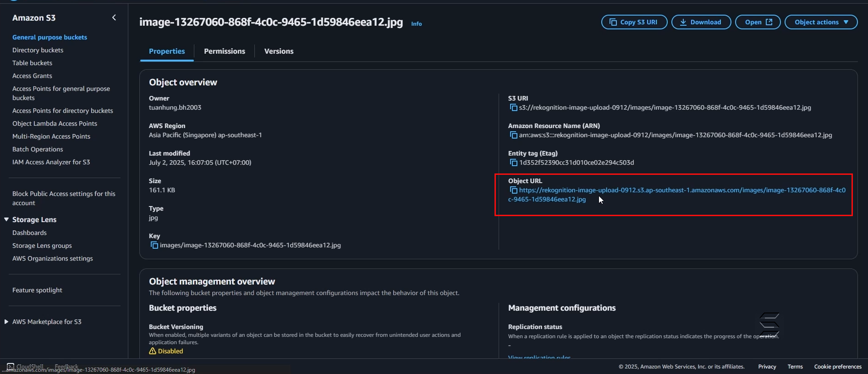Open AWS Organizations settings
Viewport: 868px width, 374px height.
click(x=52, y=258)
